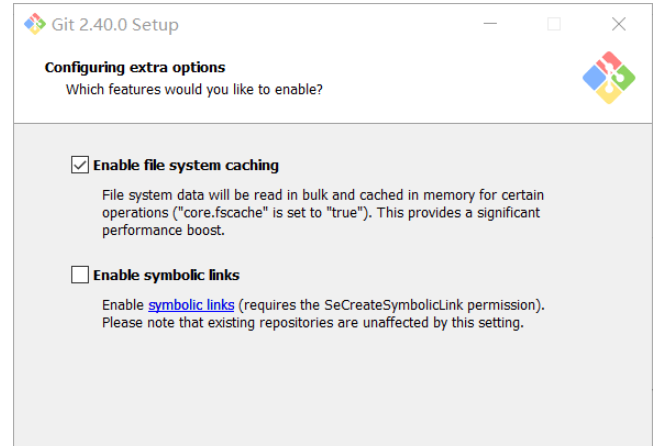Click the Git icon in the title bar

pyautogui.click(x=35, y=24)
